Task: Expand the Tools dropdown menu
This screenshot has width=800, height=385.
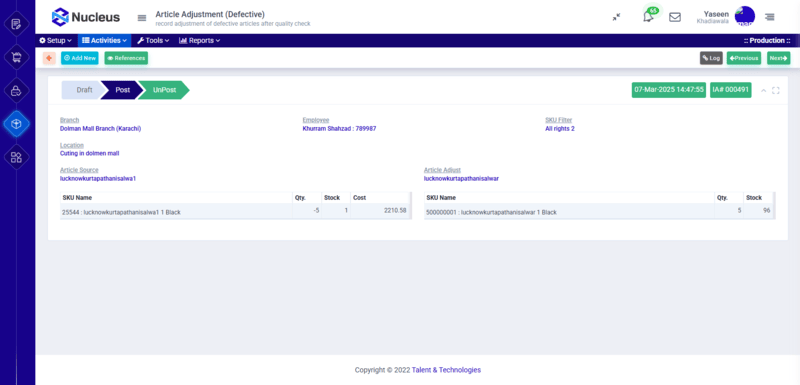Action: point(153,40)
